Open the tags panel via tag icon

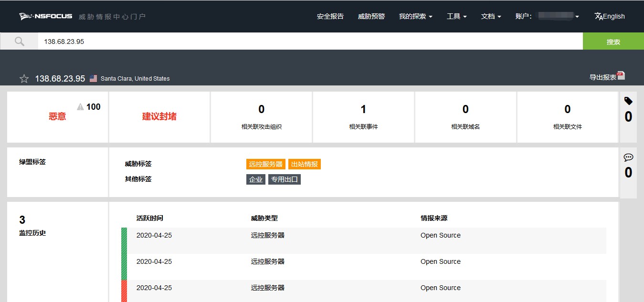628,101
